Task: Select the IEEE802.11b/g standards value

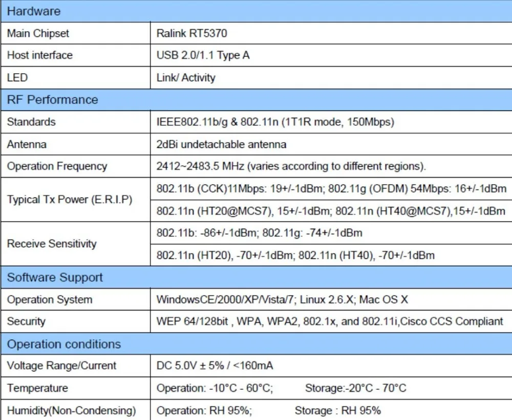Action: (x=275, y=122)
